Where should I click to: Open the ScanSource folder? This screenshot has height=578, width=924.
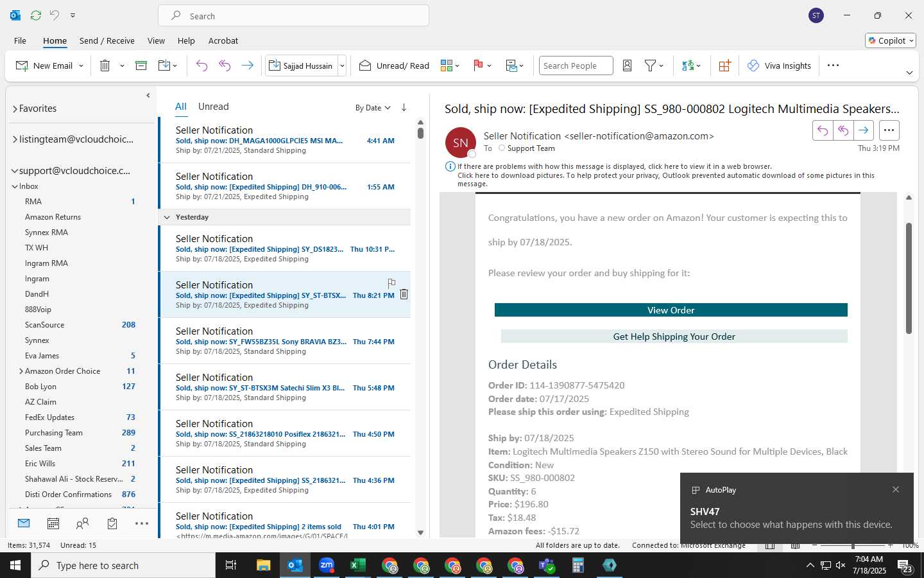click(x=45, y=325)
